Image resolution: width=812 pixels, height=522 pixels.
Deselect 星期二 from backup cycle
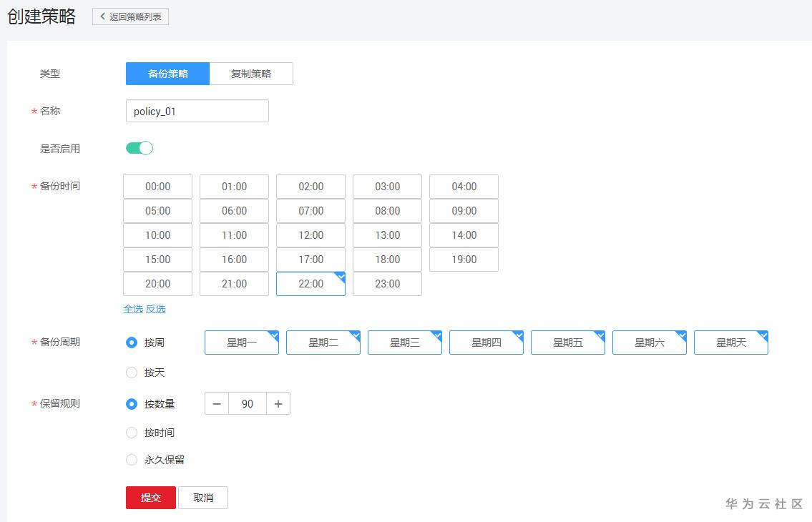[x=323, y=343]
